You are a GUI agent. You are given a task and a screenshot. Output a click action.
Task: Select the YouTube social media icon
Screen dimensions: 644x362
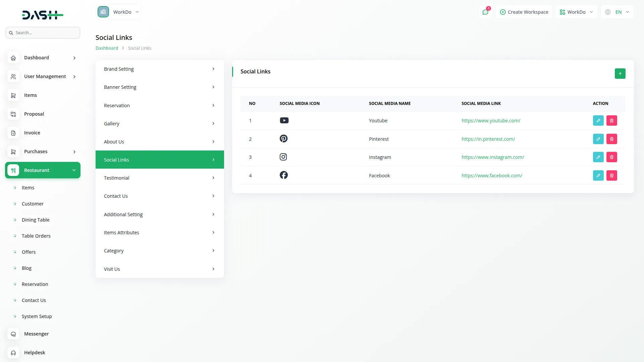[x=284, y=120]
